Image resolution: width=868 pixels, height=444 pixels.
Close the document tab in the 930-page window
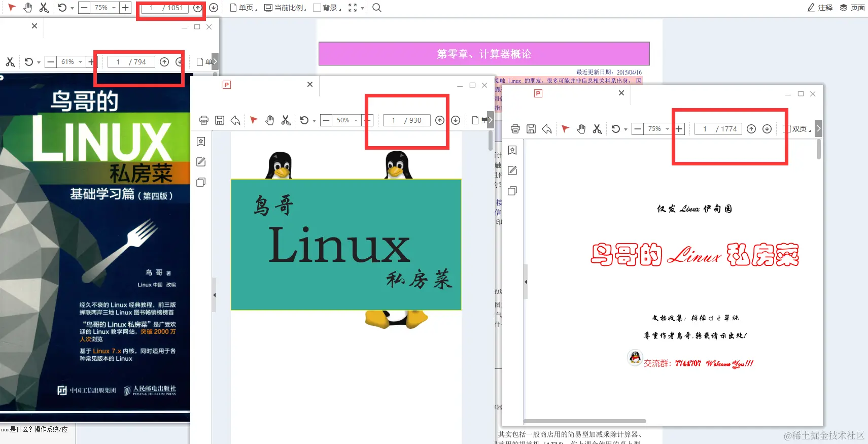point(310,84)
